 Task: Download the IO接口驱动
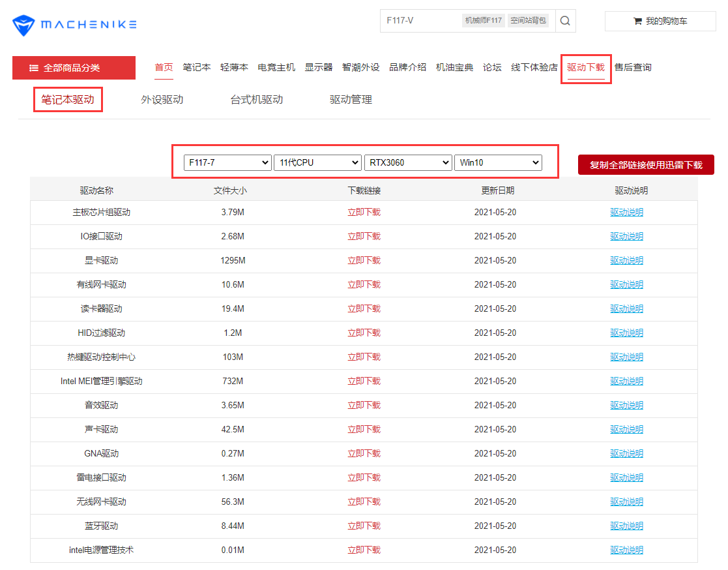[364, 237]
